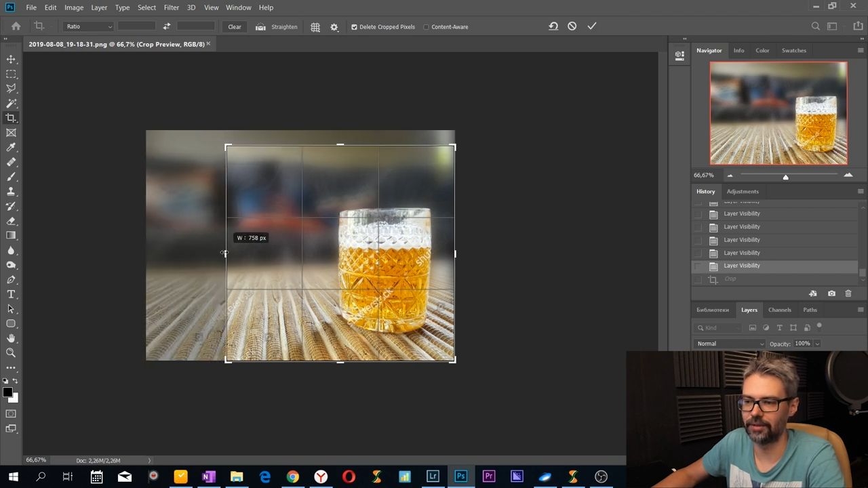The height and width of the screenshot is (488, 868).
Task: Select the Gradient tool
Action: [11, 235]
